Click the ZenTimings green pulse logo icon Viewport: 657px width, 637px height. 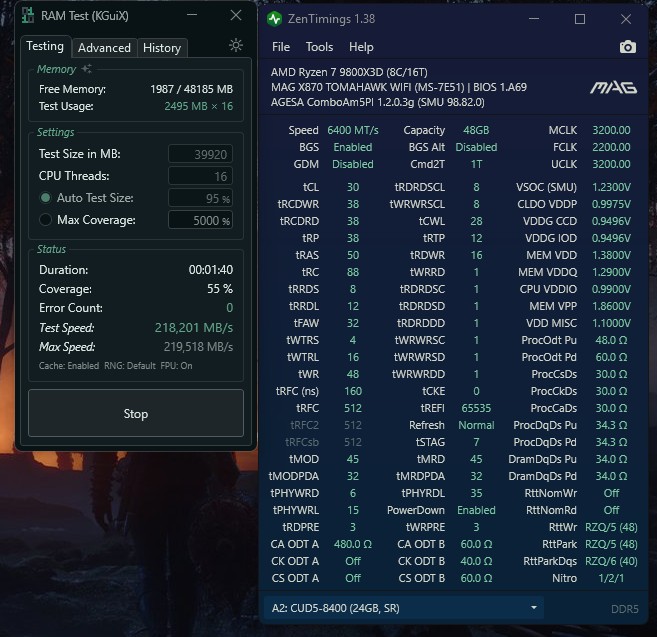coord(274,19)
